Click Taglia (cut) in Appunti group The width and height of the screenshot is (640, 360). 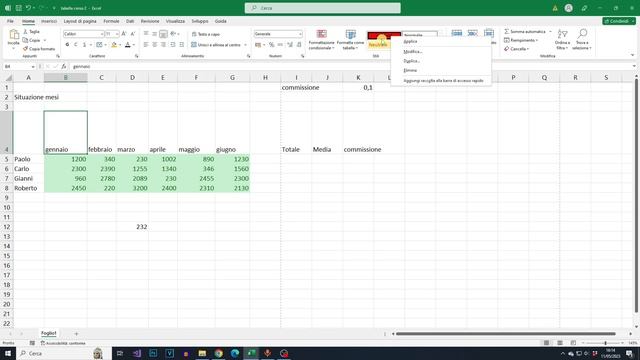[31, 31]
